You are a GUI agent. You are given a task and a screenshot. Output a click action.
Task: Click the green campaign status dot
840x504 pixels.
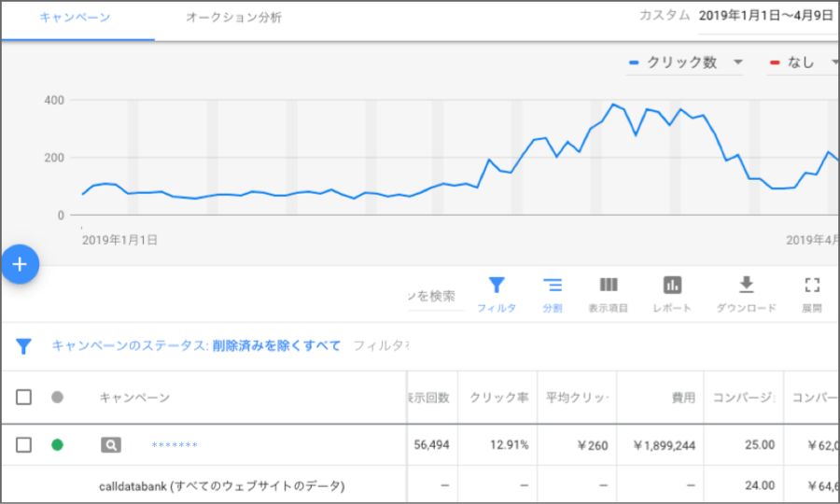(57, 445)
